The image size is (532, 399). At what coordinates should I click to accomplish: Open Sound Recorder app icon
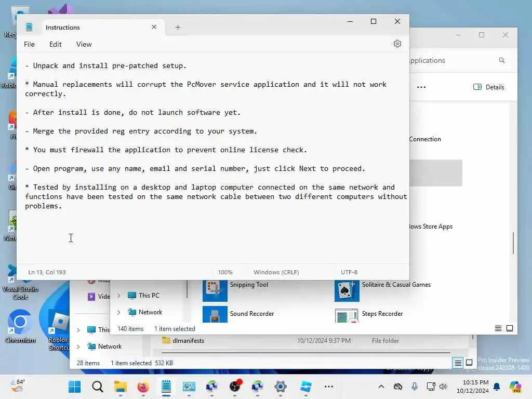point(215,314)
